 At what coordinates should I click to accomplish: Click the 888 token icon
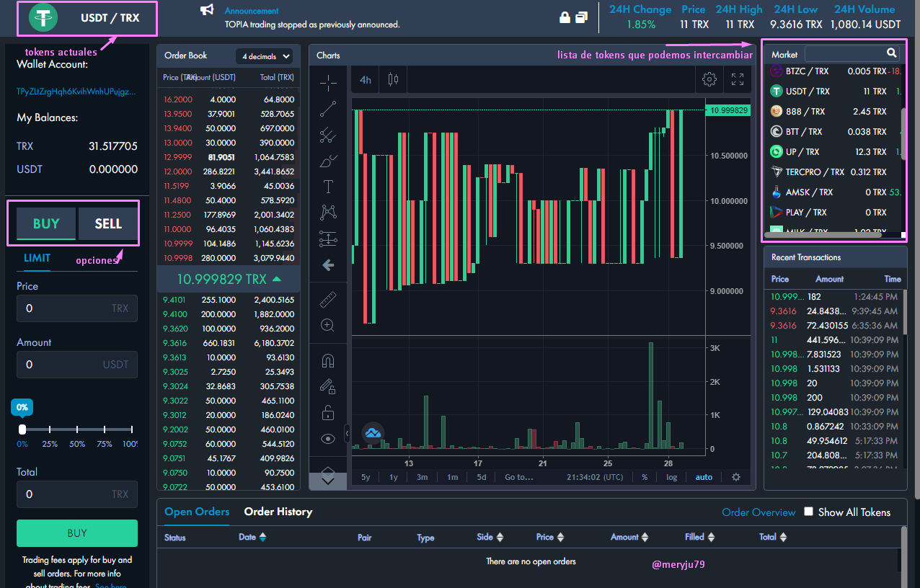777,112
